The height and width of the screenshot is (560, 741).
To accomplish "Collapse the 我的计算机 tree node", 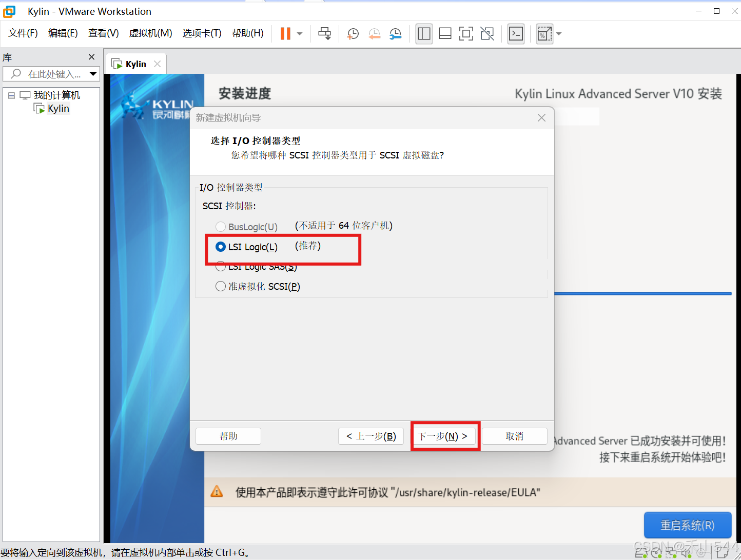I will 11,95.
